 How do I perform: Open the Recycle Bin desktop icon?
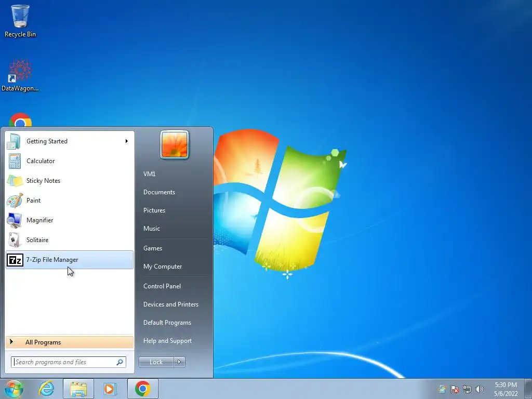[x=20, y=21]
